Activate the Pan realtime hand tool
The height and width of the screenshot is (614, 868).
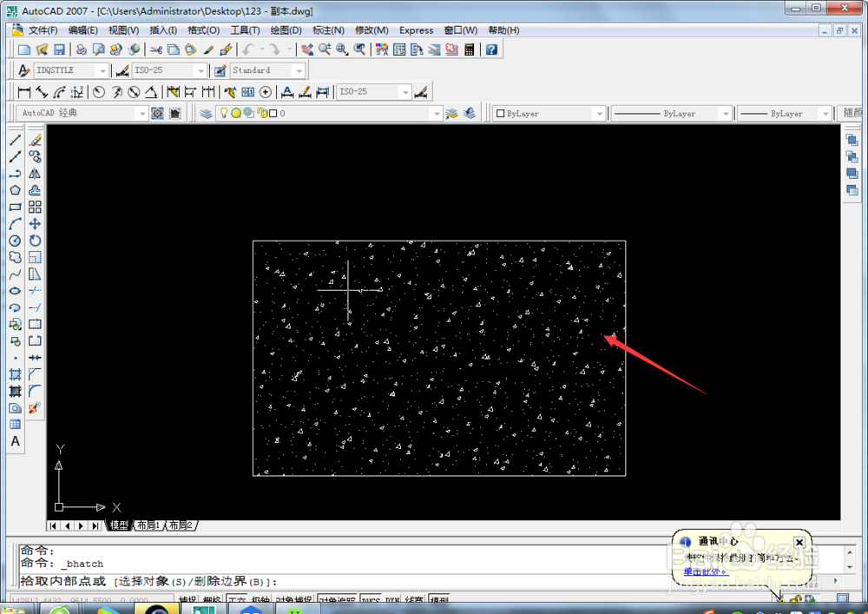[307, 50]
